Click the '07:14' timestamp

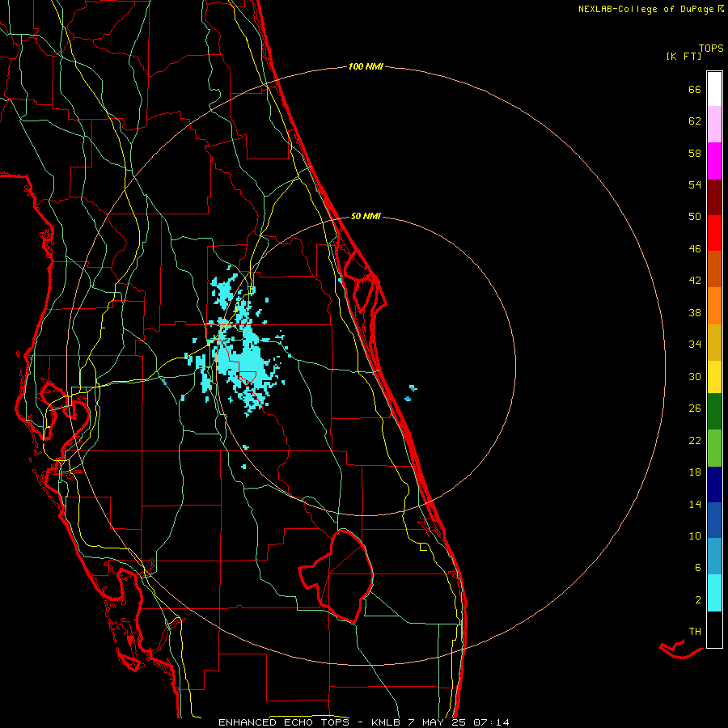(491, 722)
